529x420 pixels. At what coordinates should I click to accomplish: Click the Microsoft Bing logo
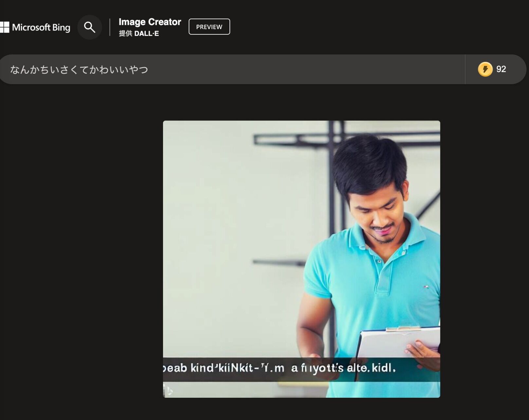click(x=35, y=27)
